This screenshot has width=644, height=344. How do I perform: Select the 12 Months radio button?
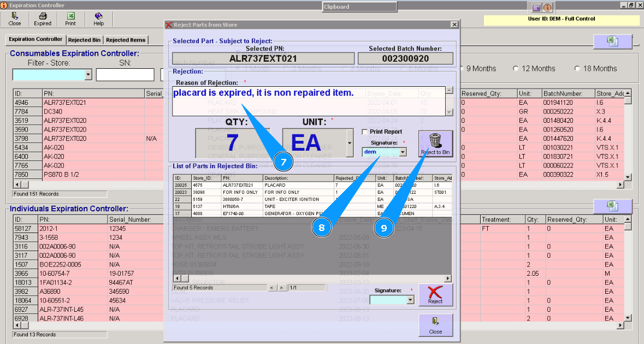tap(516, 69)
